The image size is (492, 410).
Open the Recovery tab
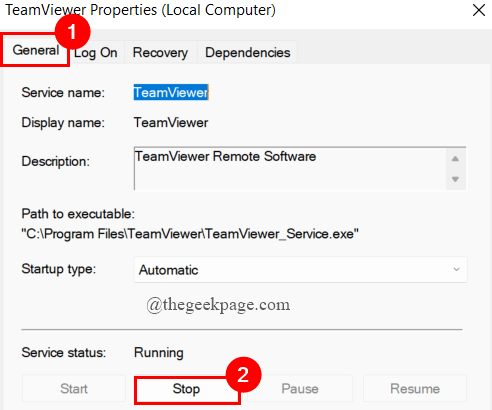pyautogui.click(x=160, y=52)
